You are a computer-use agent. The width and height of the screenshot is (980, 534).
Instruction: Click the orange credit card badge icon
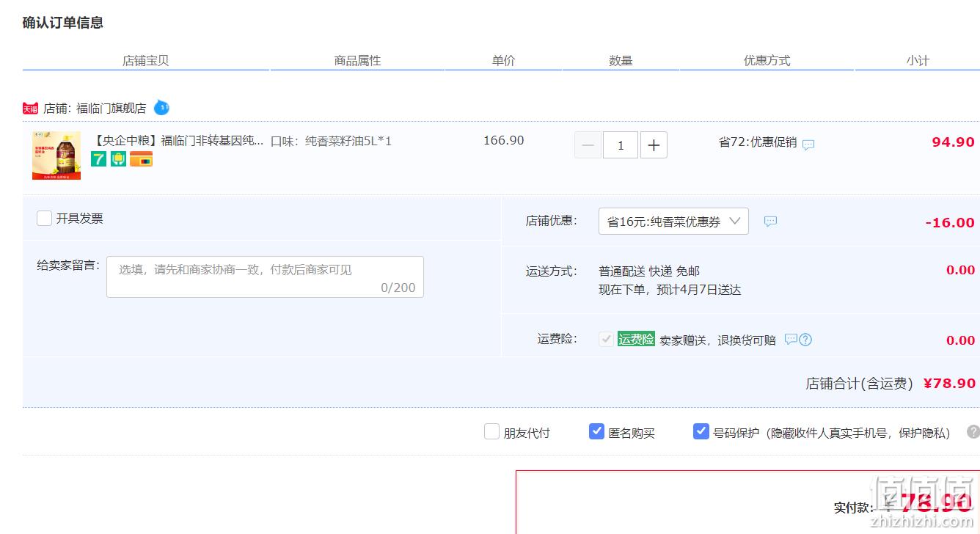pos(141,159)
